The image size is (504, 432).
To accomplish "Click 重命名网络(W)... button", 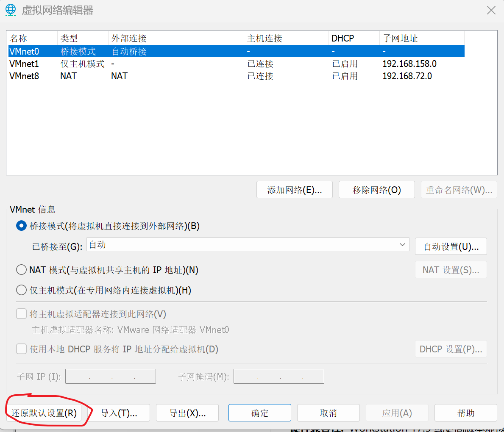I will pyautogui.click(x=459, y=190).
